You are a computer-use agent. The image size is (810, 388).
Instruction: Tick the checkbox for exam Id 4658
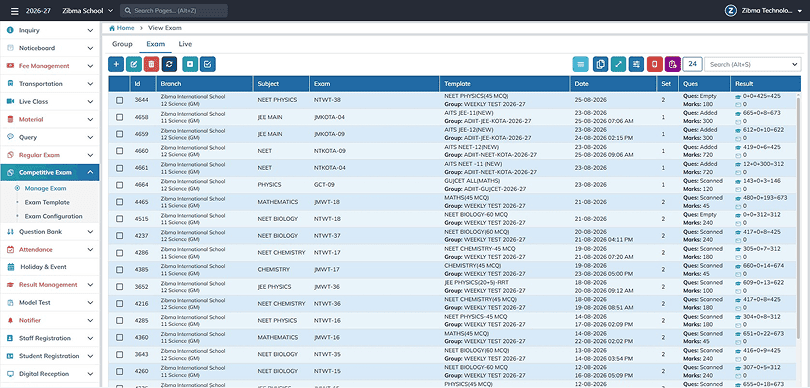(119, 117)
